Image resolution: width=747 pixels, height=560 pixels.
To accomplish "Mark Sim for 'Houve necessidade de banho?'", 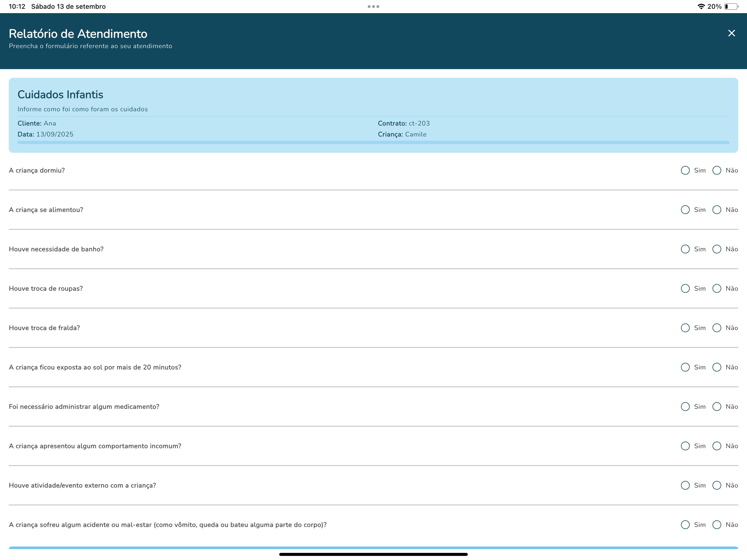I will 685,249.
